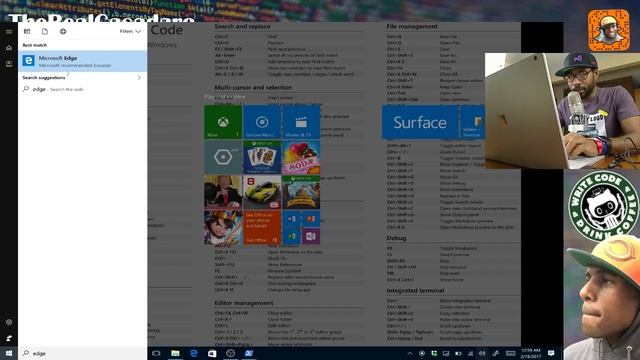This screenshot has width=640, height=360.
Task: Open File Explorer from the taskbar
Action: (x=175, y=353)
